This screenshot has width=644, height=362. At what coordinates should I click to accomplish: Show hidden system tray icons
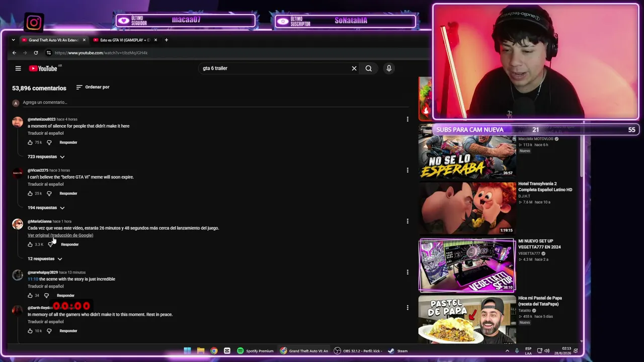[x=507, y=351]
